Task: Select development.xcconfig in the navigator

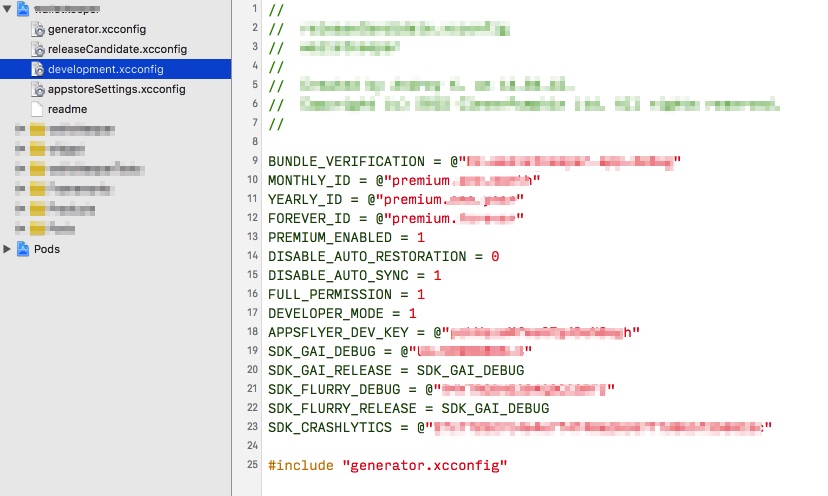Action: click(x=106, y=69)
